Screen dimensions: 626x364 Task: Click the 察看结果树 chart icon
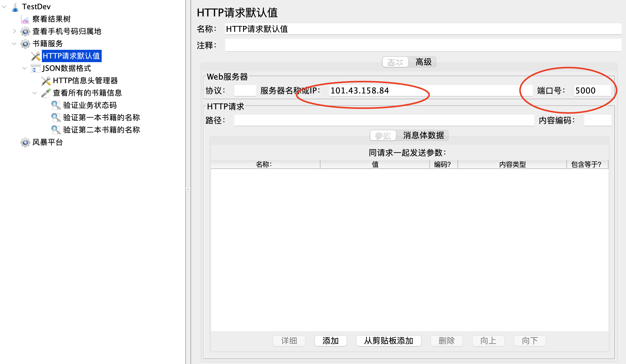tap(25, 19)
